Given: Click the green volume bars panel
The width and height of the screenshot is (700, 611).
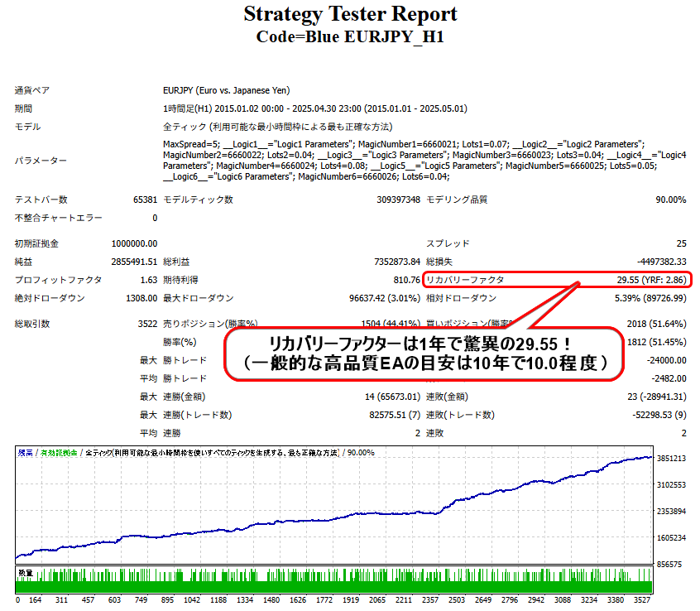Looking at the screenshot, I should pos(334,580).
